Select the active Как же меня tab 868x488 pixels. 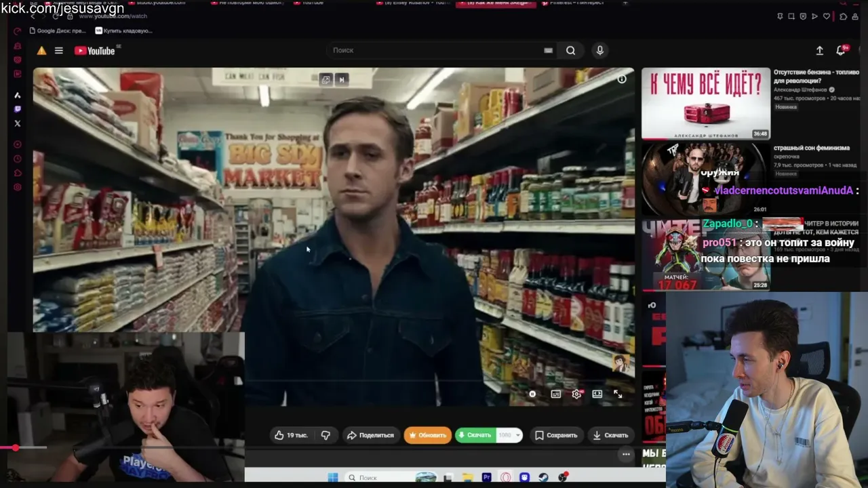[x=496, y=3]
